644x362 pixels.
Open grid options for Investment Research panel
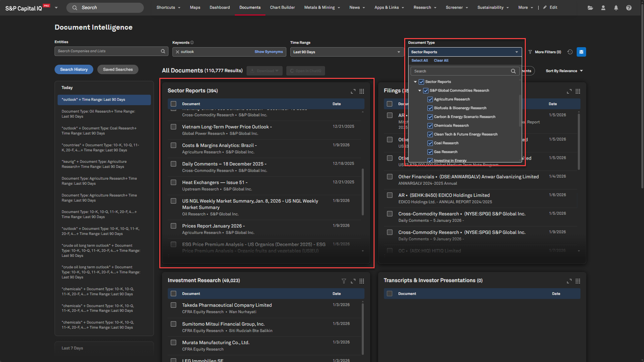click(362, 281)
